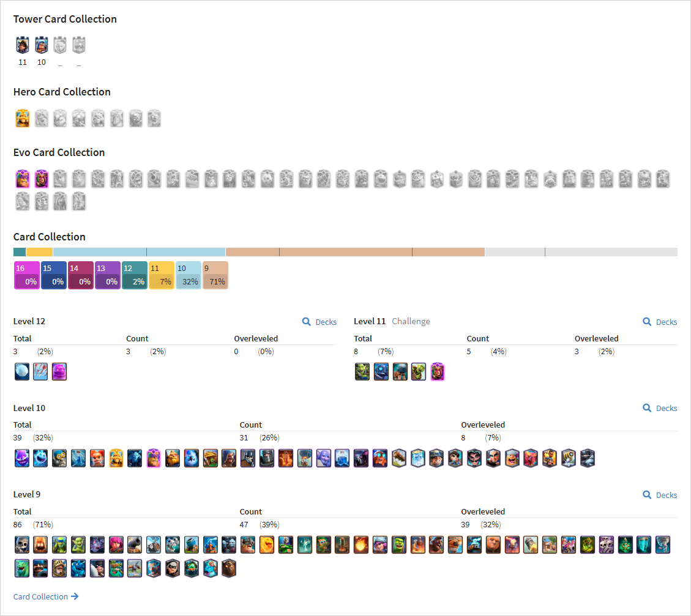Select the Arrows card in Level 12
Viewport: 691px width, 616px height.
tap(40, 372)
